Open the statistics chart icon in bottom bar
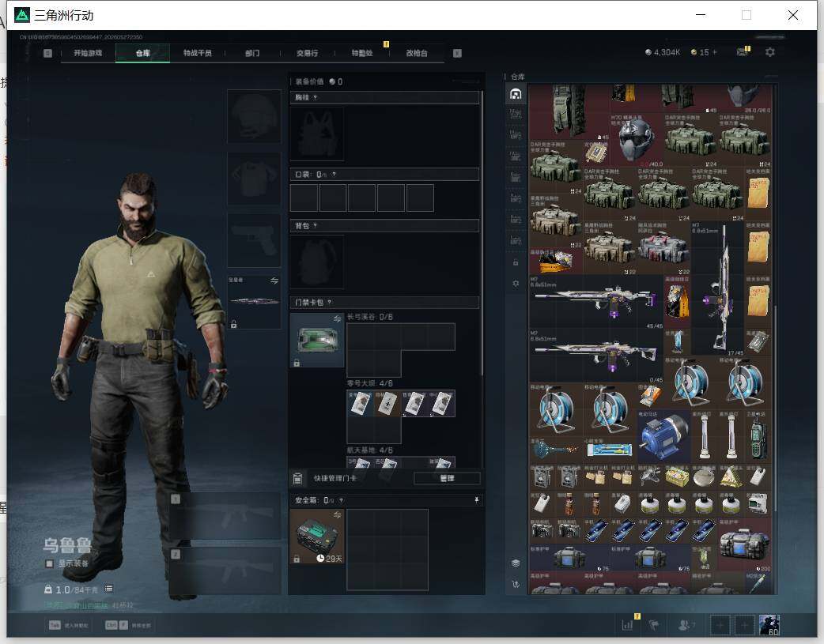 click(627, 625)
